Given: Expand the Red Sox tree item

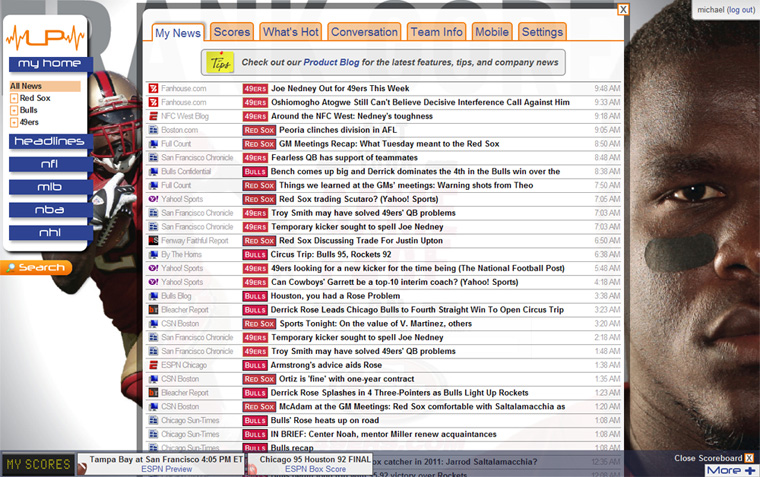Looking at the screenshot, I should point(14,99).
